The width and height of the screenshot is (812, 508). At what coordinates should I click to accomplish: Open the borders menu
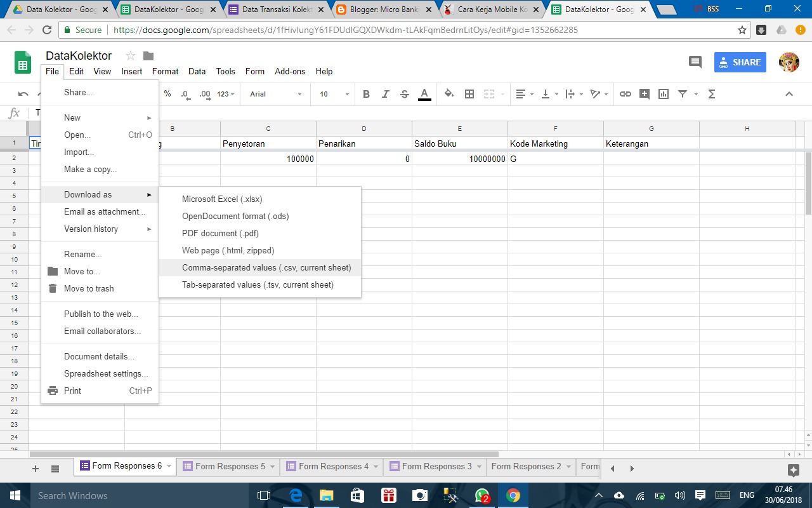(x=469, y=93)
